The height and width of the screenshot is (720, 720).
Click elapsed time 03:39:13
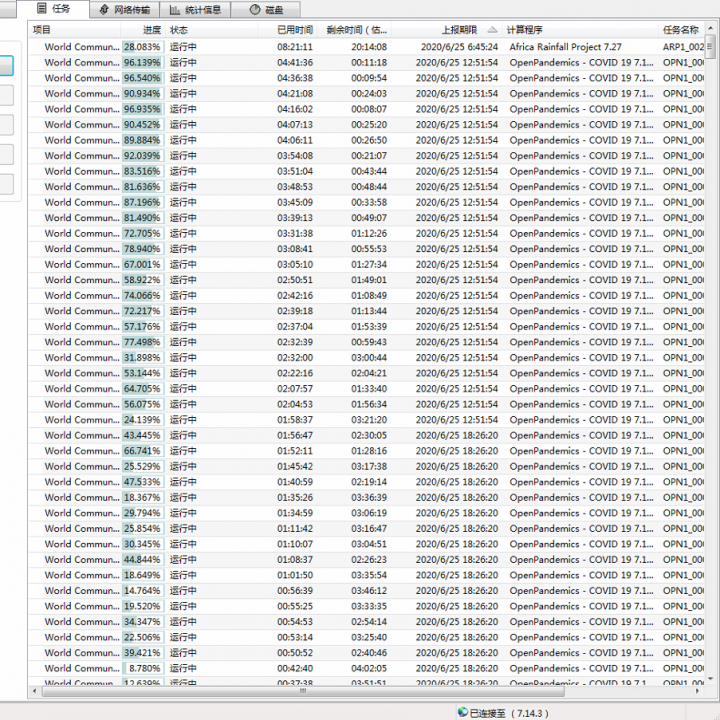click(x=295, y=218)
